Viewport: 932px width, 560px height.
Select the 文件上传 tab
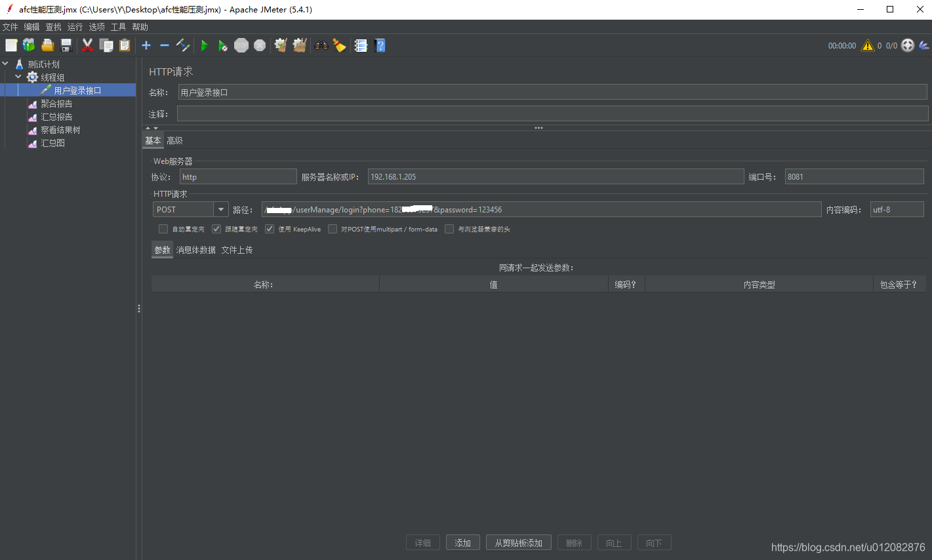coord(237,250)
